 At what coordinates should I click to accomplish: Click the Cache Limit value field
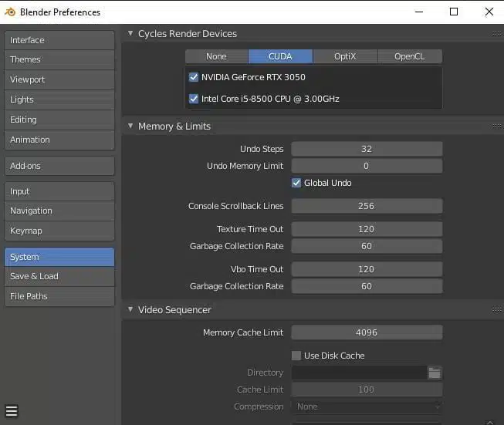367,390
